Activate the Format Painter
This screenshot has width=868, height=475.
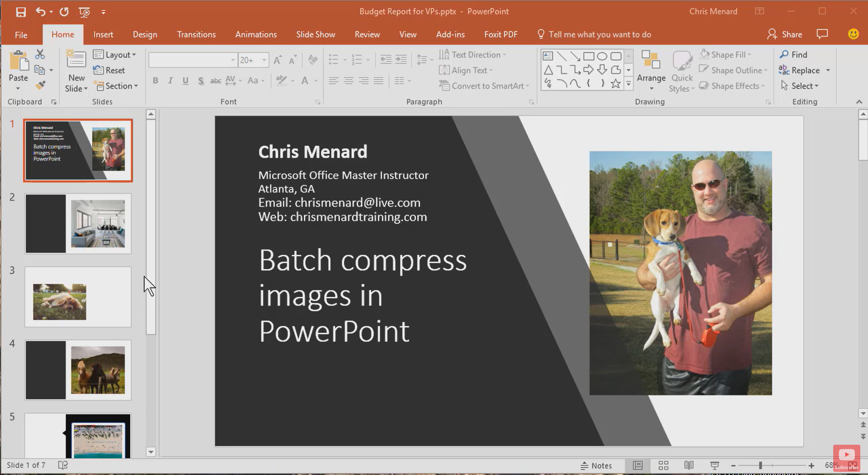(40, 85)
